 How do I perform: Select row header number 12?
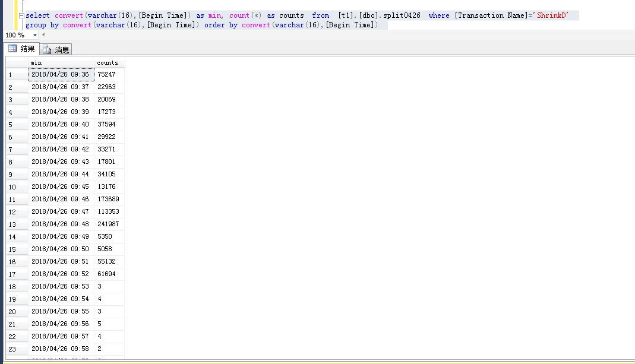17,212
